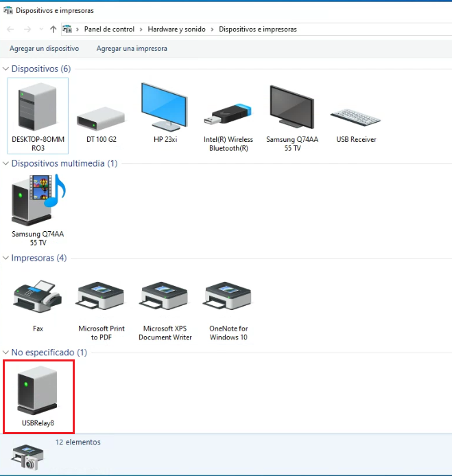
Task: Collapse the No especificado (1) group
Action: click(x=5, y=352)
